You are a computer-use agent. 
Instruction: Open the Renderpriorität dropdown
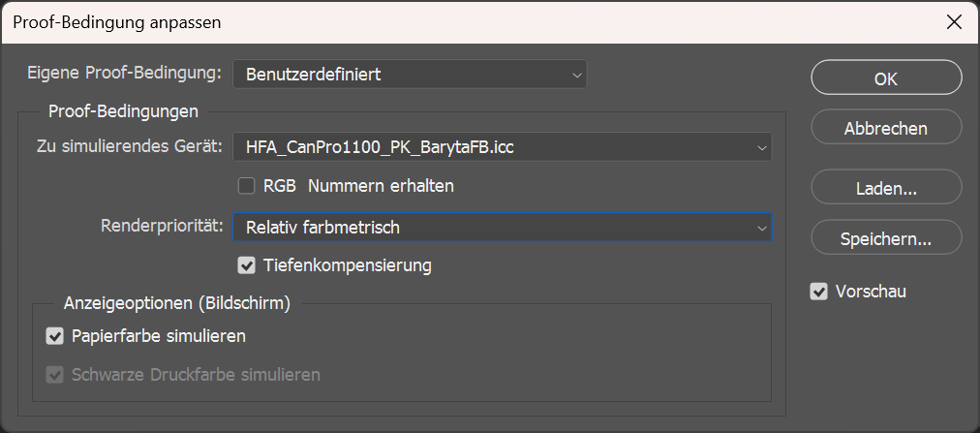501,228
